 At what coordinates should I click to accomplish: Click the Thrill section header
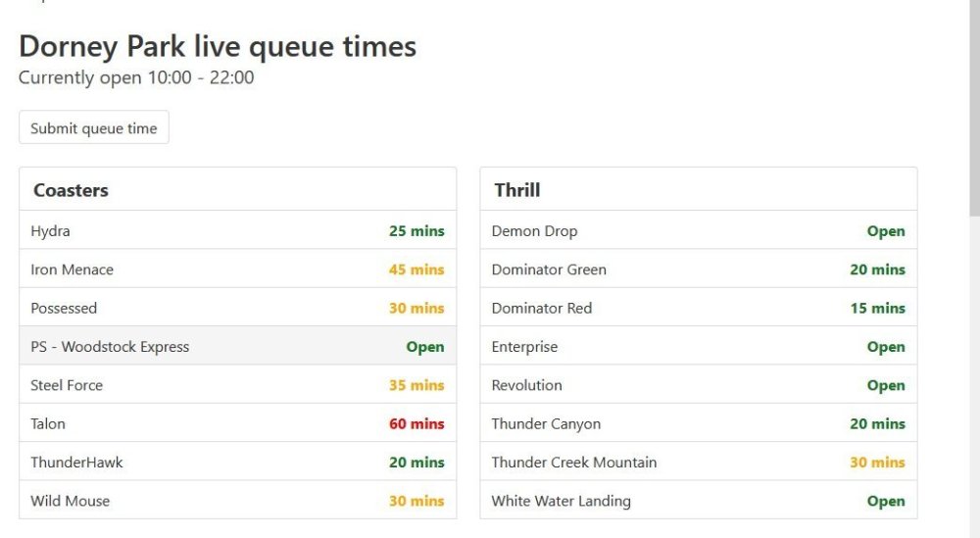pyautogui.click(x=517, y=190)
